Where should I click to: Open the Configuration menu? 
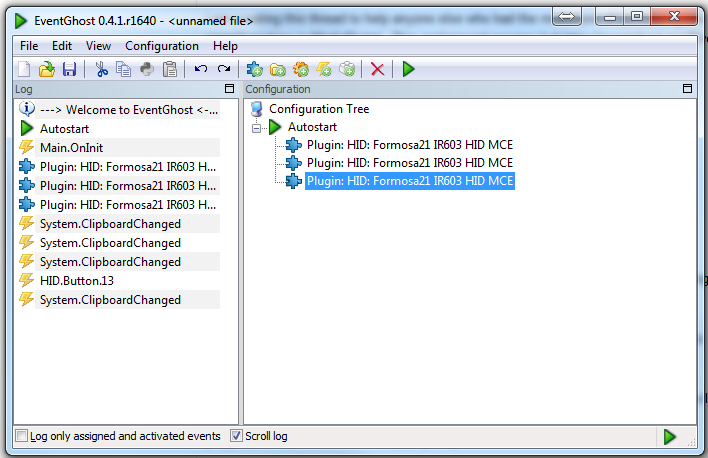pyautogui.click(x=162, y=46)
